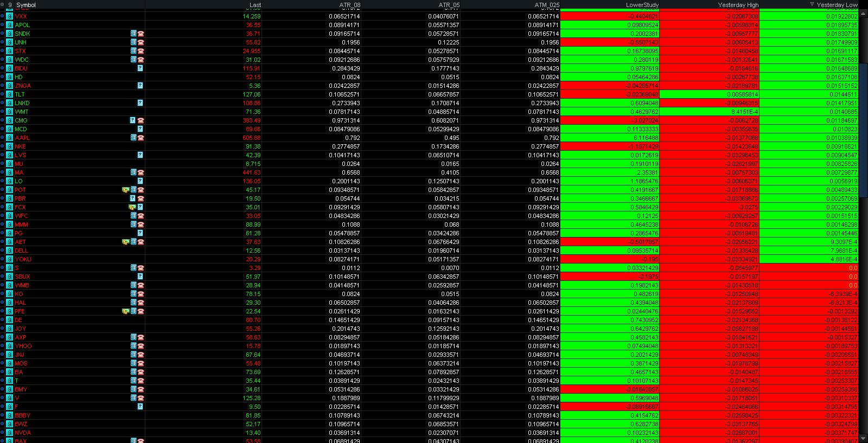Click the red phone icon in the SNDK row
868x443 pixels.
(x=141, y=34)
